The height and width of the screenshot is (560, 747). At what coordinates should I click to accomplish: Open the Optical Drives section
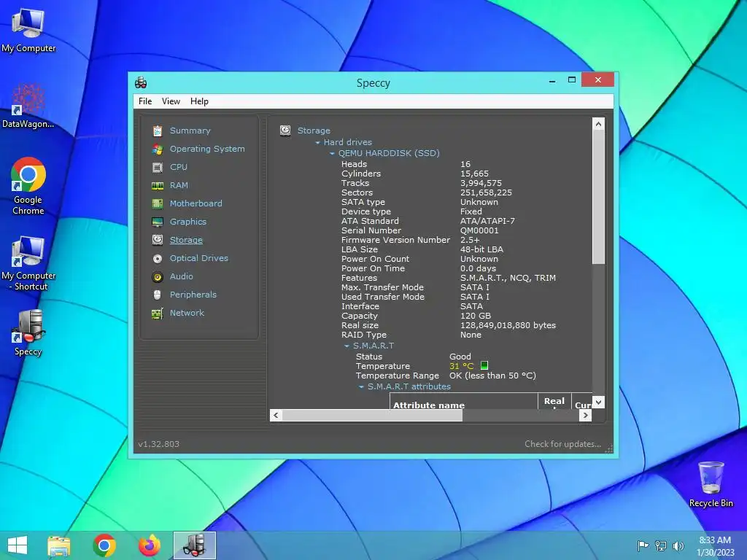(x=199, y=258)
